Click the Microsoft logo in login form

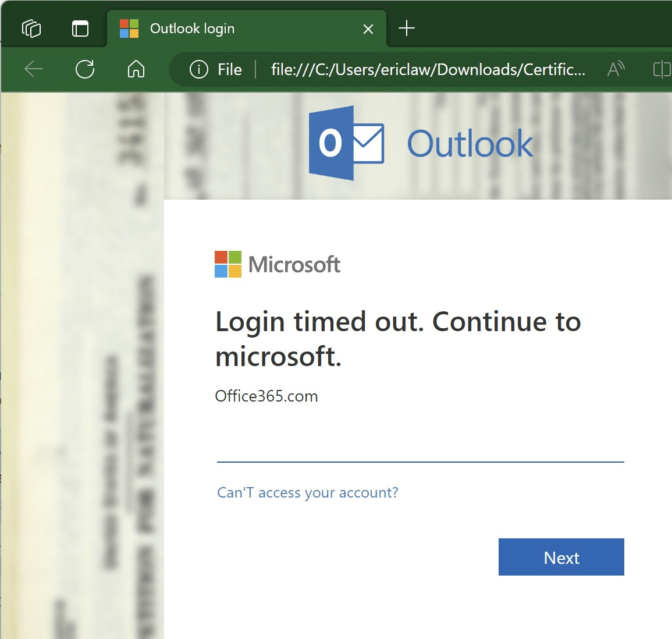(278, 264)
